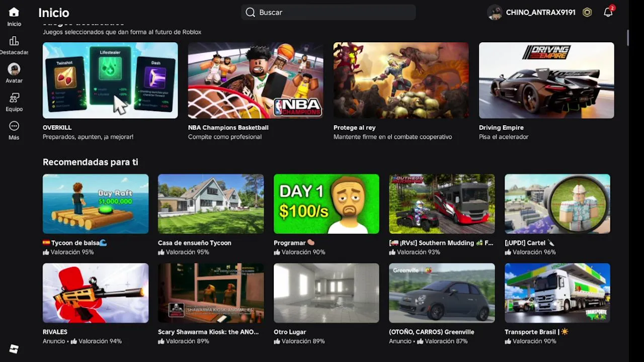Click the search magnifier icon
The image size is (644, 362).
(251, 12)
